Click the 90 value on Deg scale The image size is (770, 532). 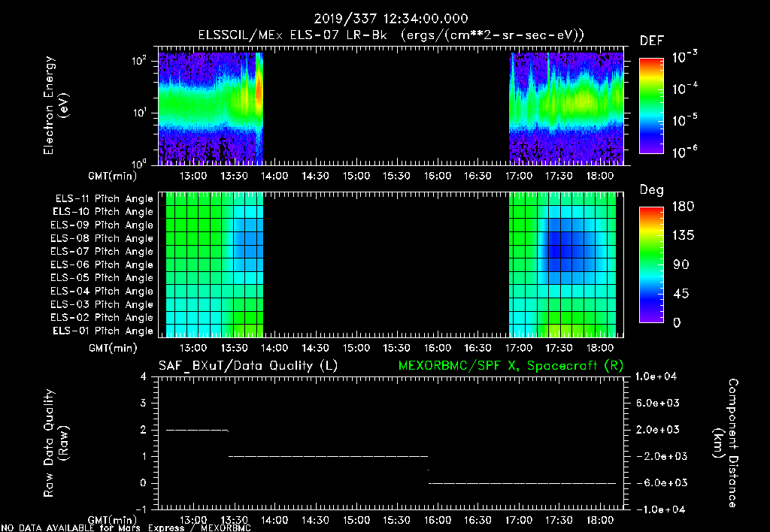[681, 264]
